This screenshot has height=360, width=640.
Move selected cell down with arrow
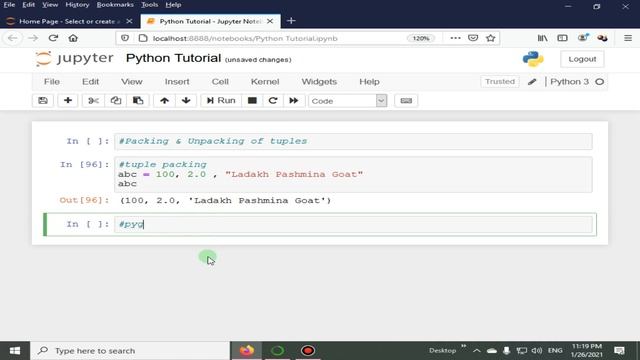[x=186, y=100]
